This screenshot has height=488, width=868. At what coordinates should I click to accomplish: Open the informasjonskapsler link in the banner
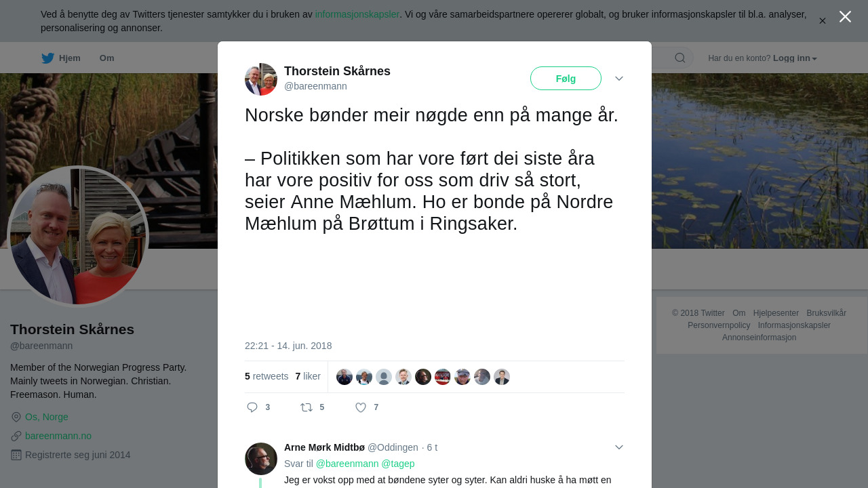coord(357,14)
